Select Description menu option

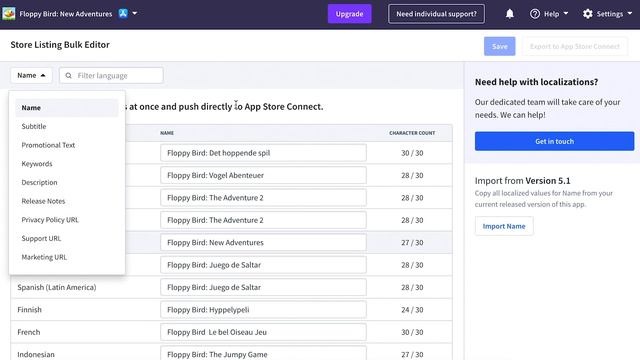point(67,182)
